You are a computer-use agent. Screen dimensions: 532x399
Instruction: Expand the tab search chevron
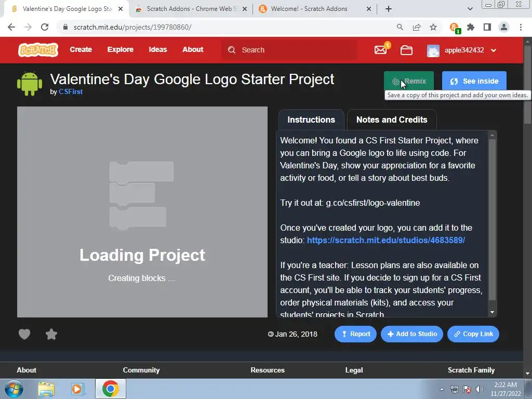pos(470,9)
